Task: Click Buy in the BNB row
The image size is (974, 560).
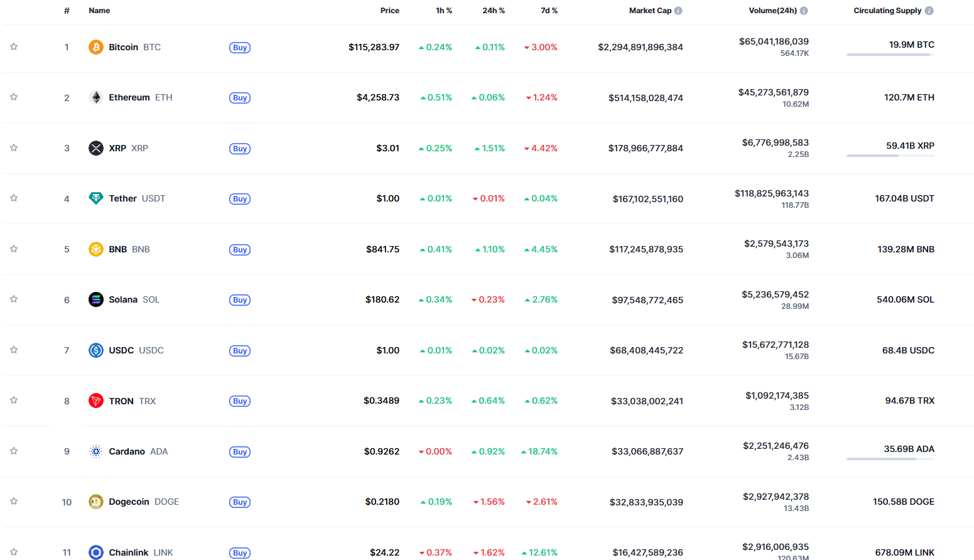Action: coord(240,250)
